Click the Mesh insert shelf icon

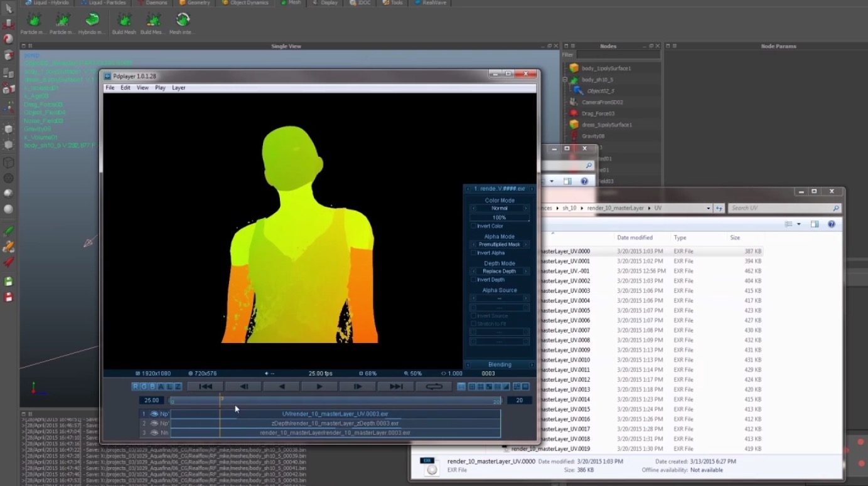pos(183,19)
